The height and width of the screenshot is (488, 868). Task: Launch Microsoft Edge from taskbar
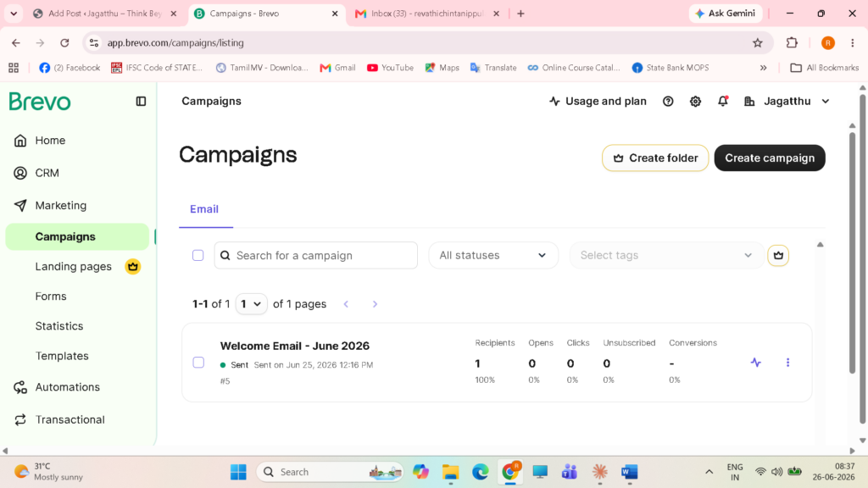(x=480, y=472)
